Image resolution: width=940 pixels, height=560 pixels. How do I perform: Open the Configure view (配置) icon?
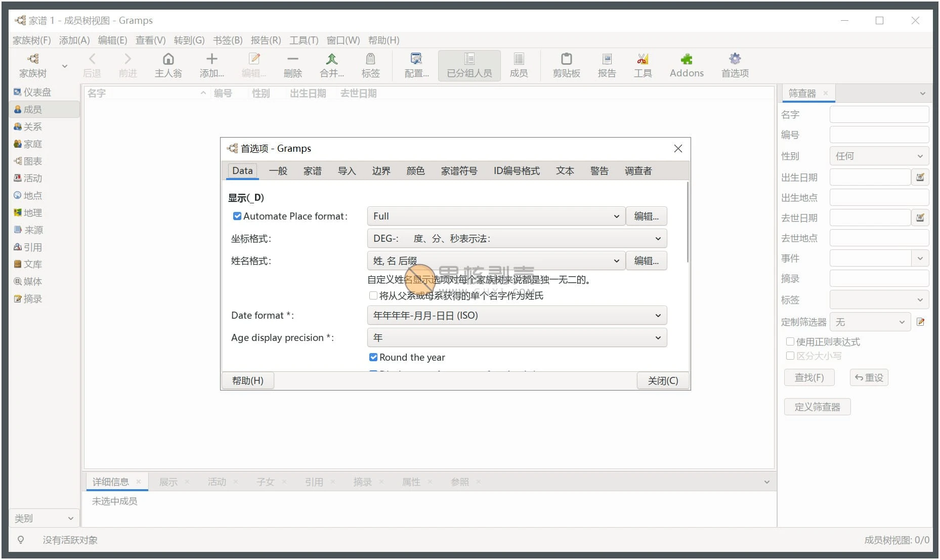coord(416,60)
